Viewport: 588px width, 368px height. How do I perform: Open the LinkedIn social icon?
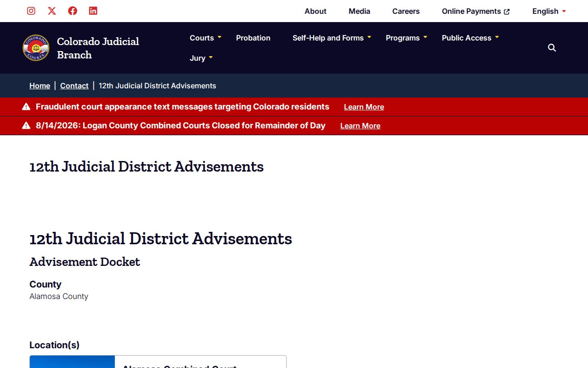coord(93,11)
